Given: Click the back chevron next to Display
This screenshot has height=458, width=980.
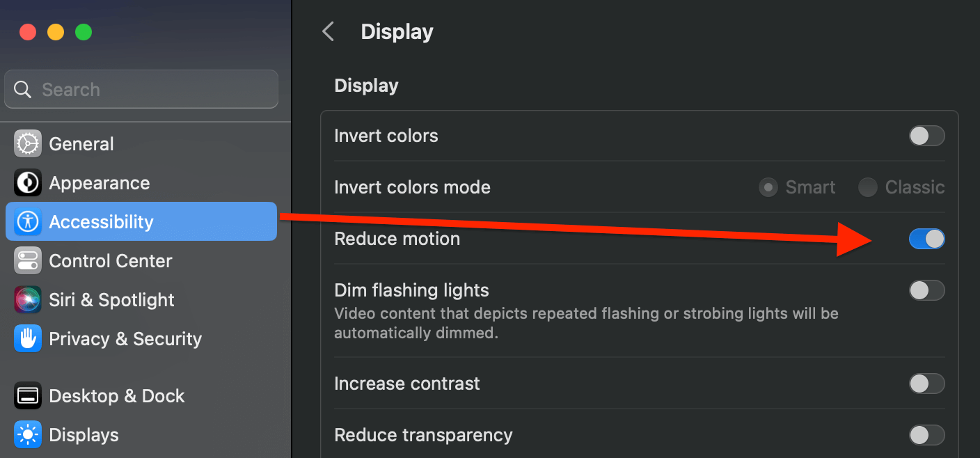Looking at the screenshot, I should 328,31.
